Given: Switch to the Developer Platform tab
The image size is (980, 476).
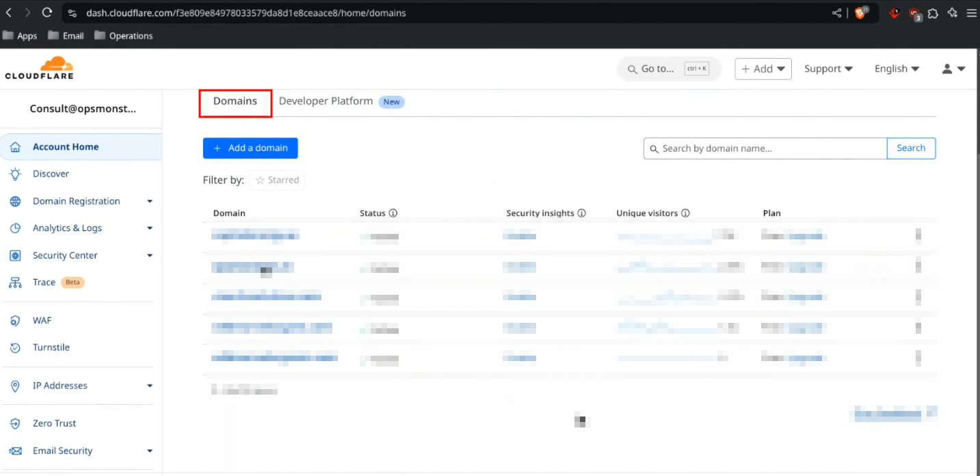Looking at the screenshot, I should pos(326,101).
